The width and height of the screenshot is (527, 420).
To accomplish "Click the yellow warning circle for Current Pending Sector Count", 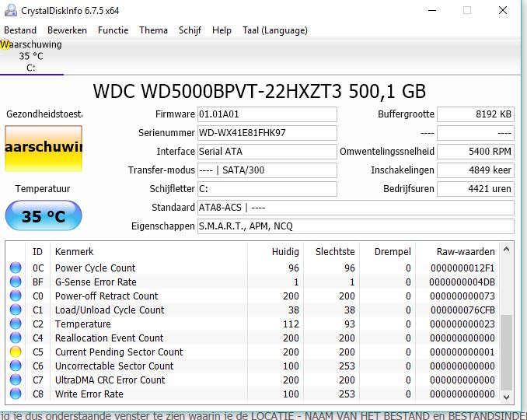I will 16,352.
